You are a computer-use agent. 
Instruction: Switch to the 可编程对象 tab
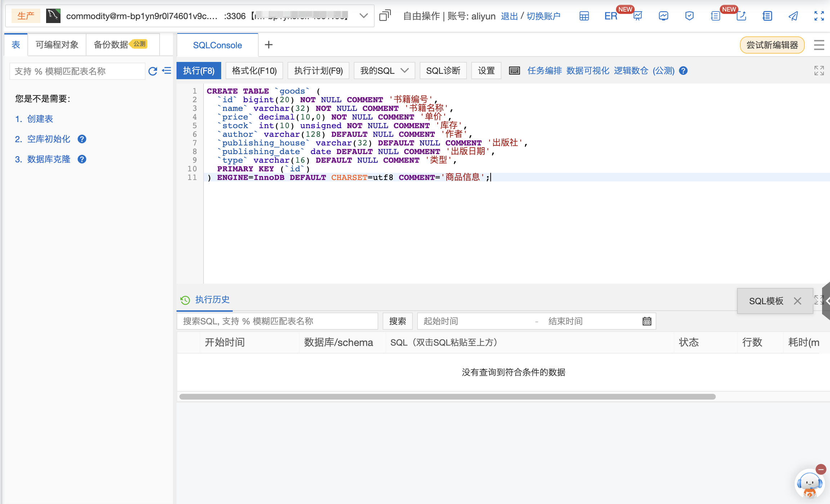(x=57, y=45)
